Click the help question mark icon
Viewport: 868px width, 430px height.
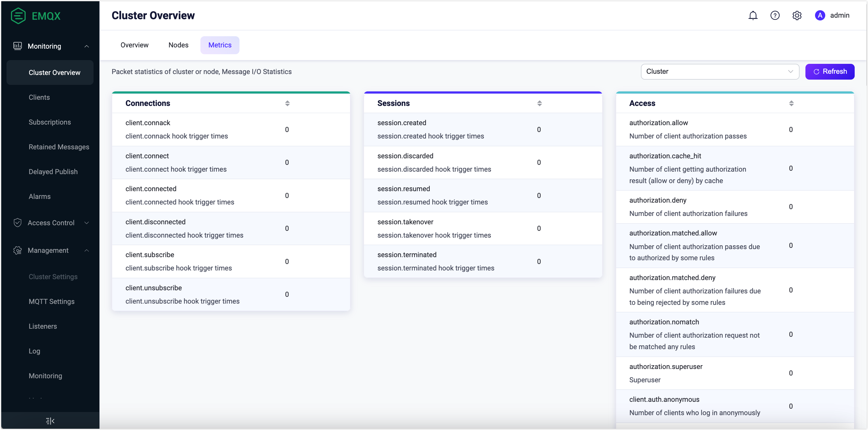tap(775, 15)
